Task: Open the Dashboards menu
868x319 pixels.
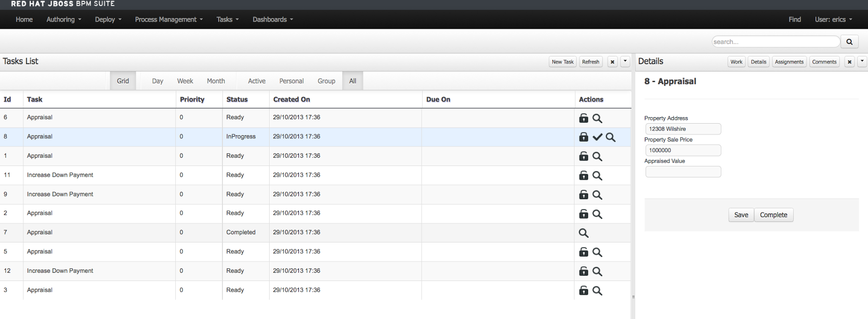Action: [273, 20]
